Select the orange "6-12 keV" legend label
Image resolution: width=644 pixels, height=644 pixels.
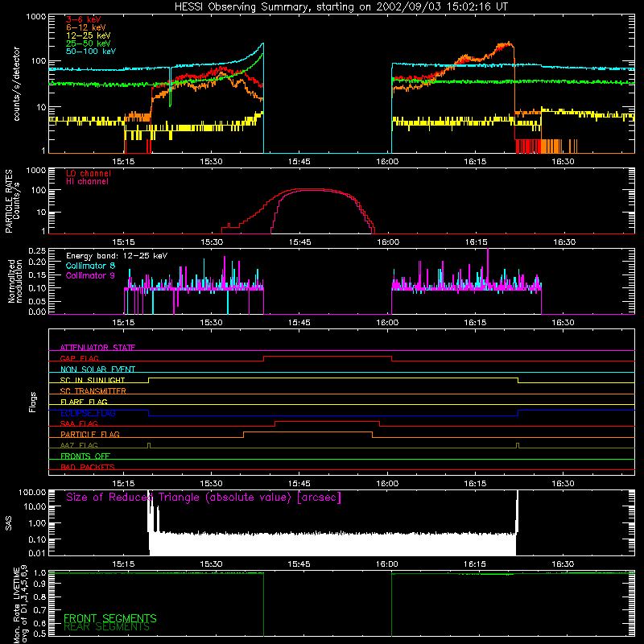click(85, 27)
